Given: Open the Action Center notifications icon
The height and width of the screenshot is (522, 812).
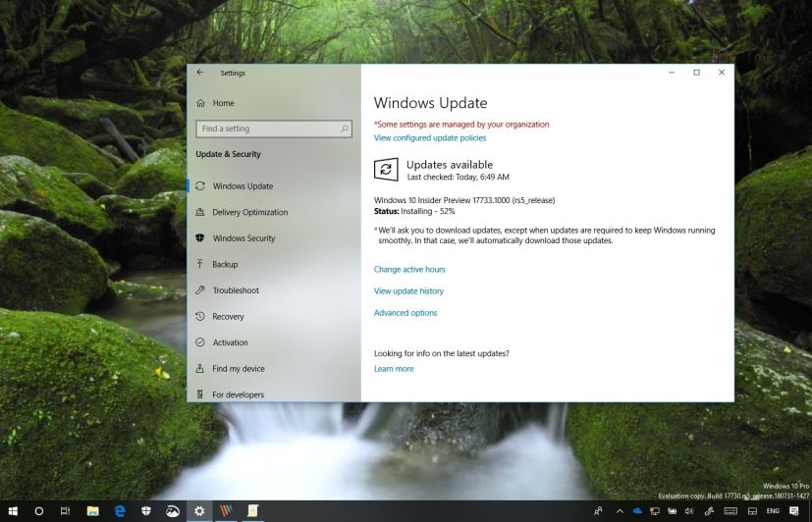Looking at the screenshot, I should click(794, 511).
